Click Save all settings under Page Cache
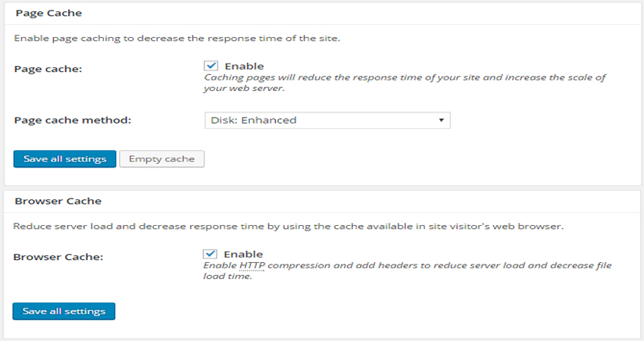Image resolution: width=644 pixels, height=341 pixels. [65, 159]
